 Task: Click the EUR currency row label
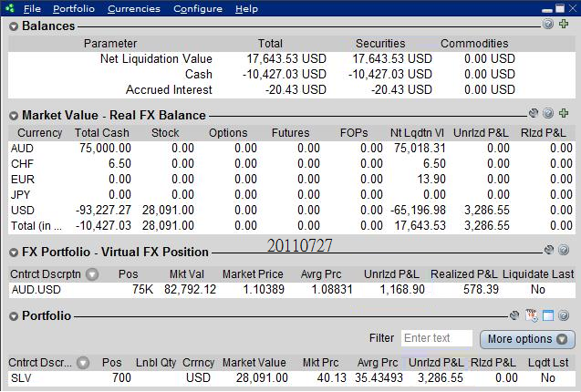coord(23,180)
